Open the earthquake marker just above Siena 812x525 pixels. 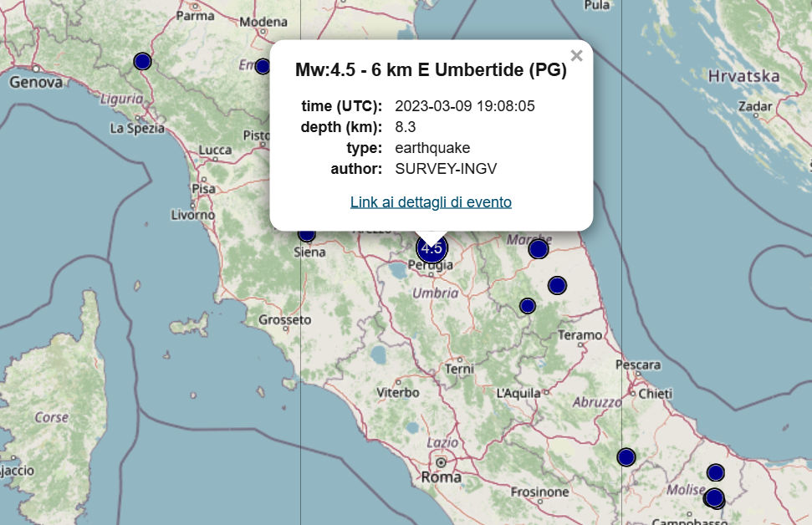click(x=307, y=235)
